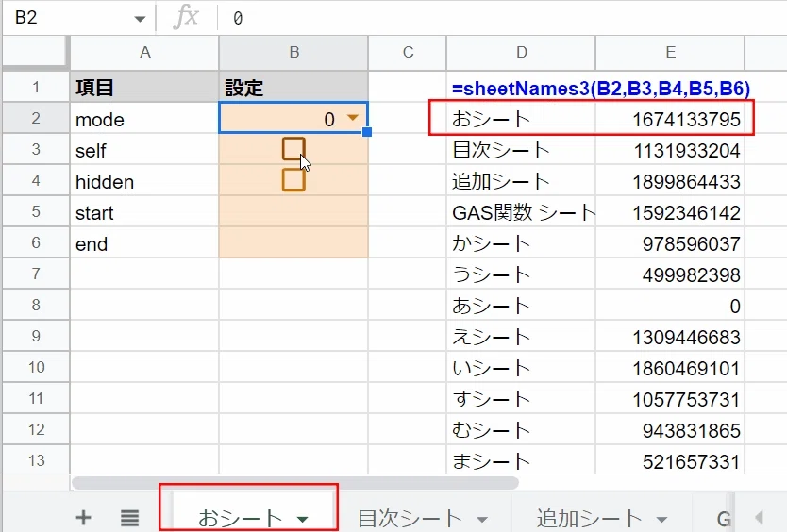This screenshot has height=532, width=787.
Task: Toggle the self checkbox in B3
Action: click(x=293, y=149)
